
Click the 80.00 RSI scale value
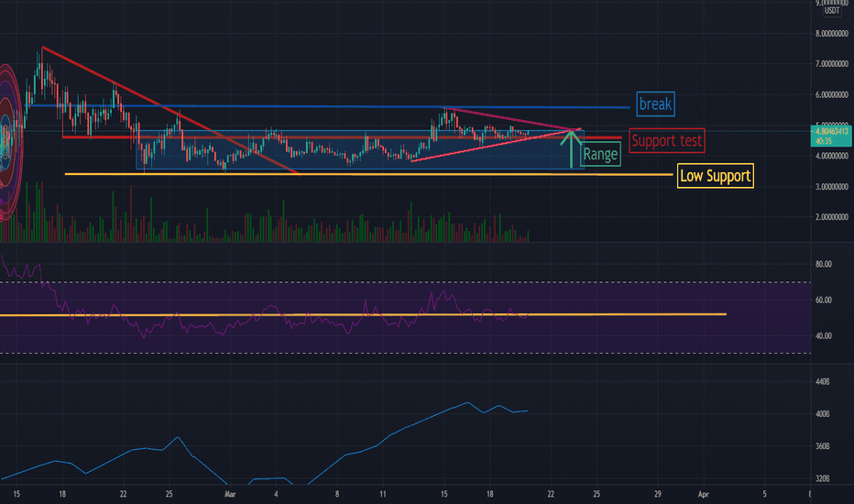pyautogui.click(x=824, y=264)
